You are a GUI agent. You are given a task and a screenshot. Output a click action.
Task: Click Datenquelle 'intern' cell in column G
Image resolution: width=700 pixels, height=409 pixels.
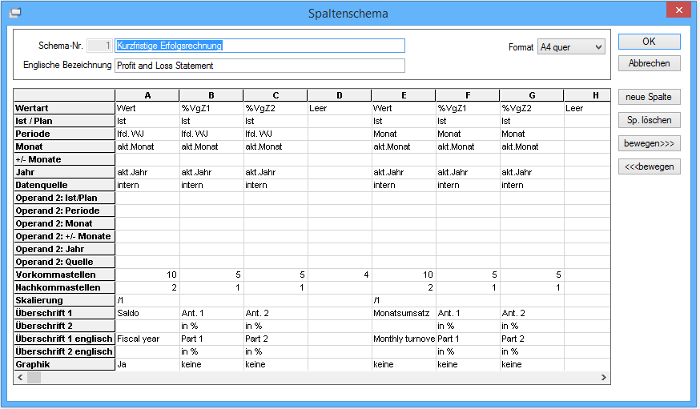[532, 185]
